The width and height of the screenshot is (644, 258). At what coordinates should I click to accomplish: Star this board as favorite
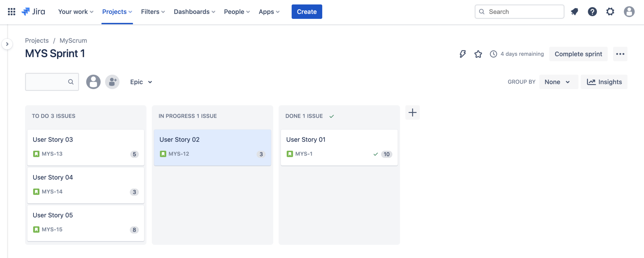click(x=478, y=54)
